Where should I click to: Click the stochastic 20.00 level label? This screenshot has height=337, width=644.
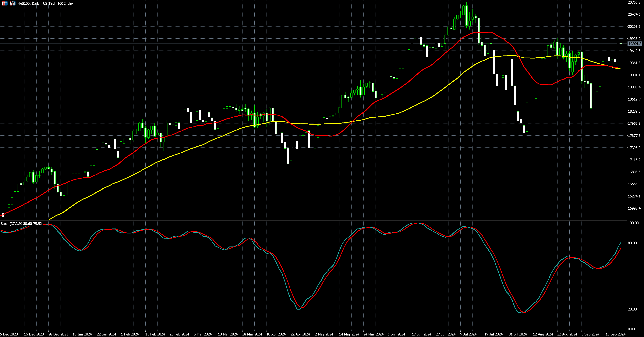point(632,309)
